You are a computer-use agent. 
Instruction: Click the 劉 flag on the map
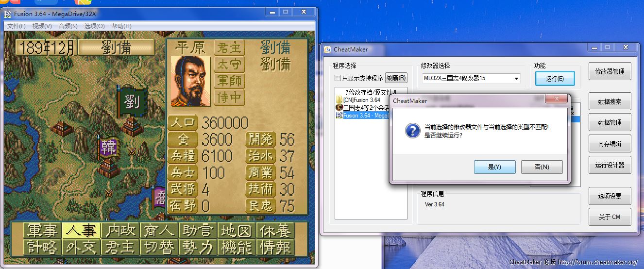pyautogui.click(x=133, y=101)
